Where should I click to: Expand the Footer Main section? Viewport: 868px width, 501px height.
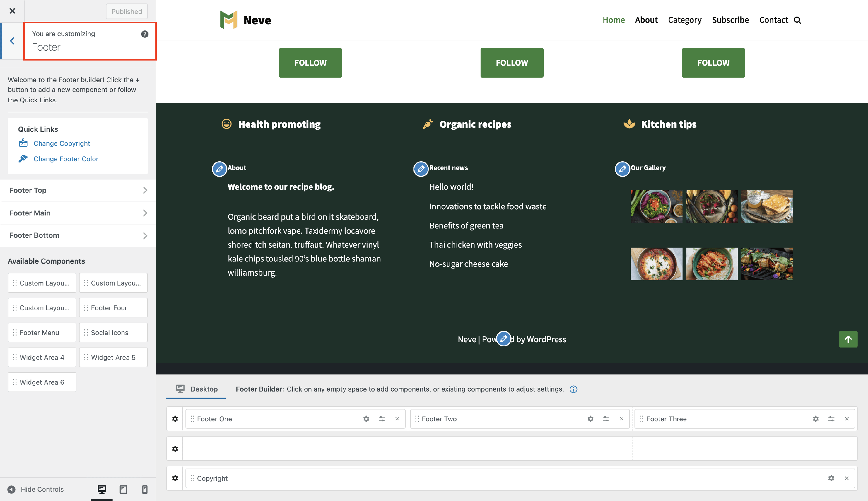(78, 213)
